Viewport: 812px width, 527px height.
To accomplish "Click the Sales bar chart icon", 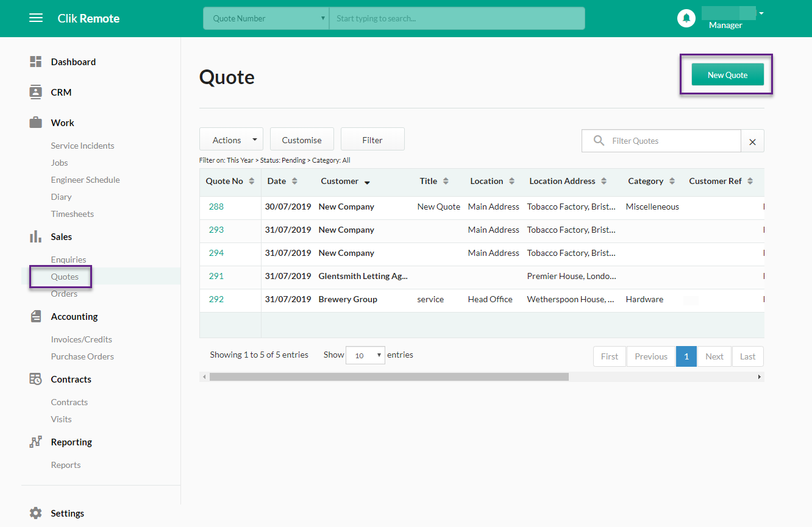I will tap(36, 236).
